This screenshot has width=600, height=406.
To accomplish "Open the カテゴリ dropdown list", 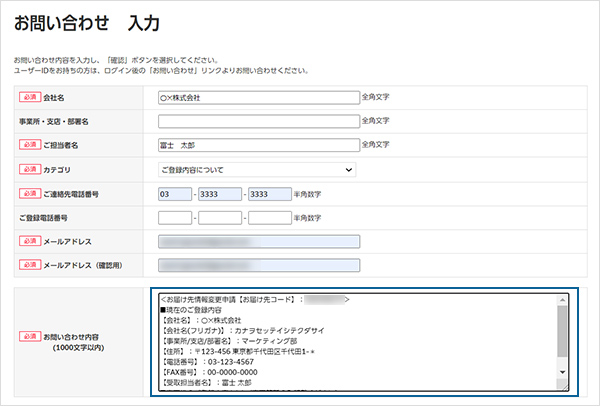I will pyautogui.click(x=258, y=170).
